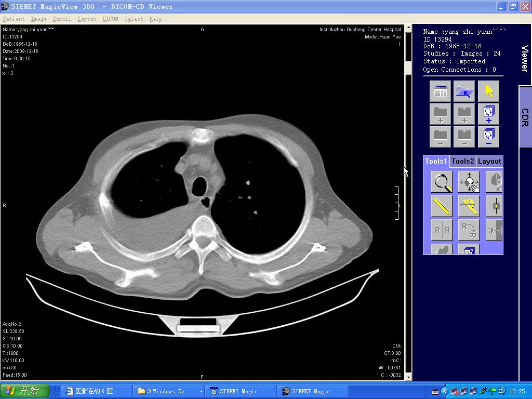The image size is (532, 399).
Task: Switch to first SIENET Magic taskbar button
Action: pyautogui.click(x=241, y=391)
